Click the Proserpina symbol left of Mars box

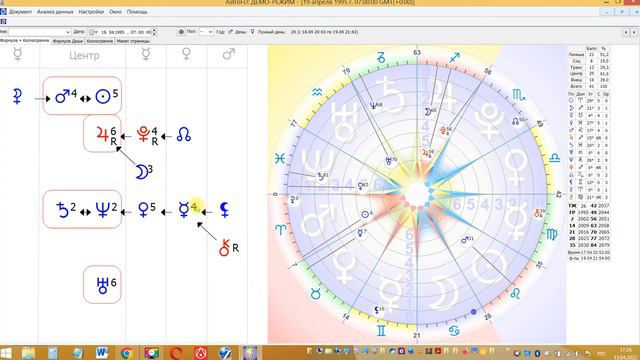pyautogui.click(x=17, y=96)
